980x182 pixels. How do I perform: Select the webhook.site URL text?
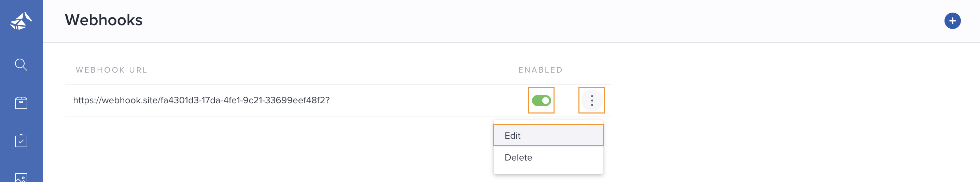click(x=201, y=100)
